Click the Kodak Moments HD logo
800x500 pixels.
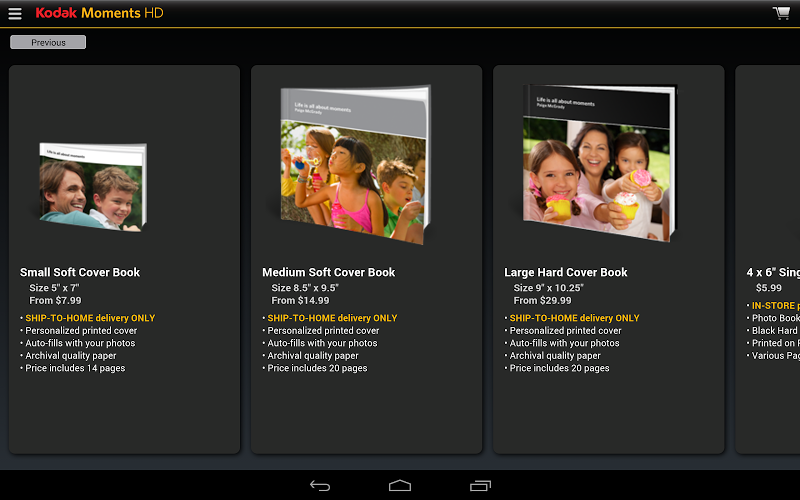pyautogui.click(x=99, y=13)
